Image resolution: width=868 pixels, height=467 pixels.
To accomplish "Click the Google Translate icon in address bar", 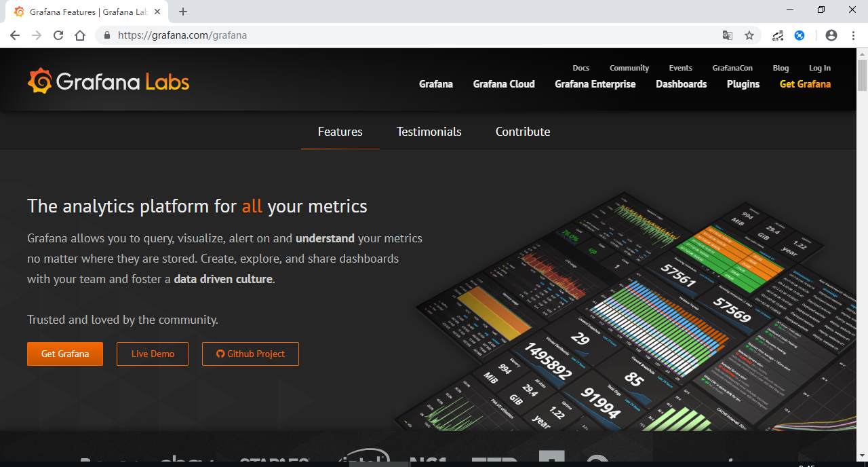I will (728, 35).
